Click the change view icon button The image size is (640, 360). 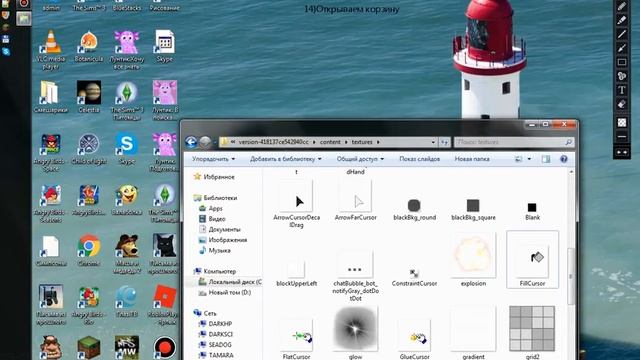(519, 159)
